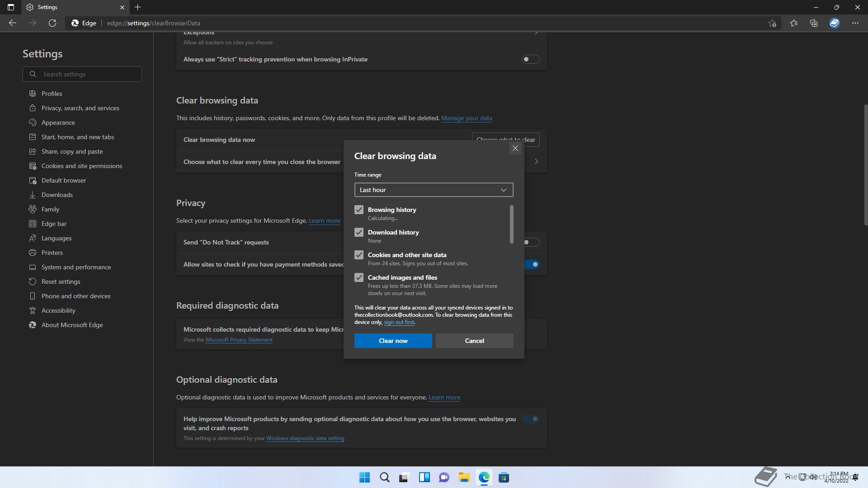Click Learn more link for optional diagnostic data
The image size is (868, 488).
point(444,397)
